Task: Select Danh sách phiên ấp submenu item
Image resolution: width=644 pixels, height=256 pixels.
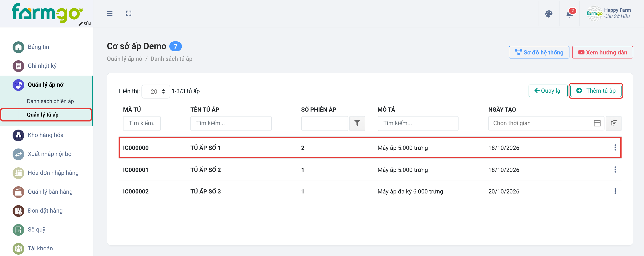Action: [50, 101]
